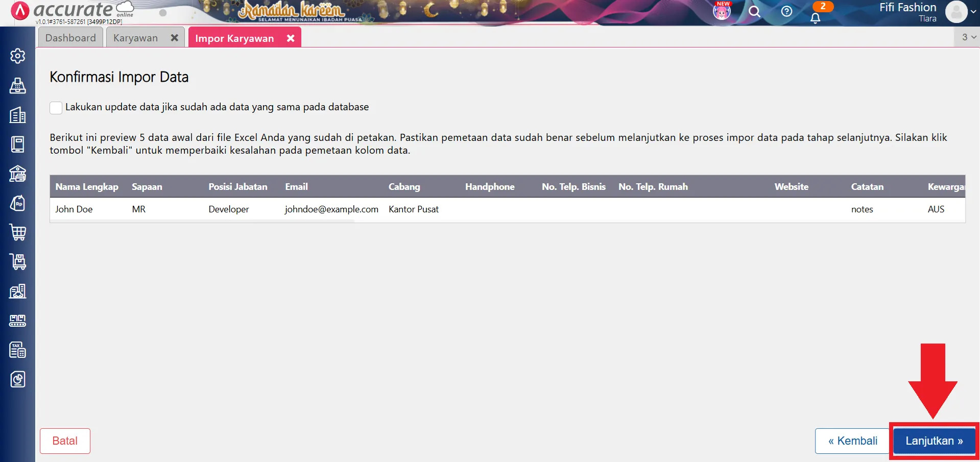
Task: Open the bank building sidebar icon
Action: [x=17, y=174]
